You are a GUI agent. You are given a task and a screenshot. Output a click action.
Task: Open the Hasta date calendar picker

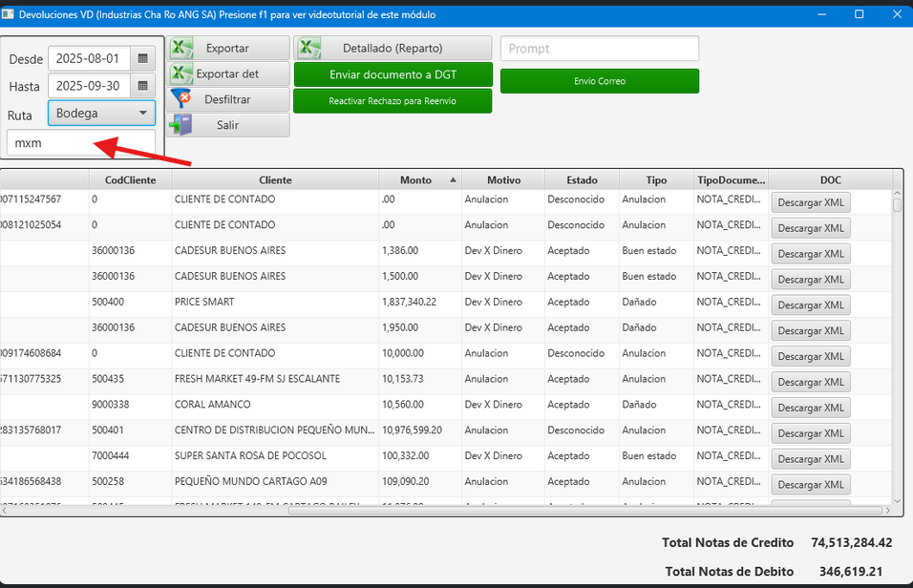[143, 86]
